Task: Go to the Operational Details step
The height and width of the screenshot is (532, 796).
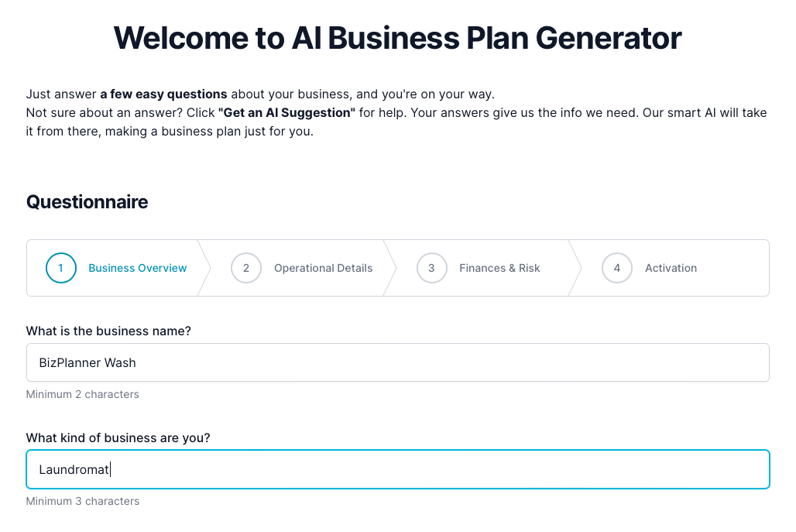Action: [323, 268]
